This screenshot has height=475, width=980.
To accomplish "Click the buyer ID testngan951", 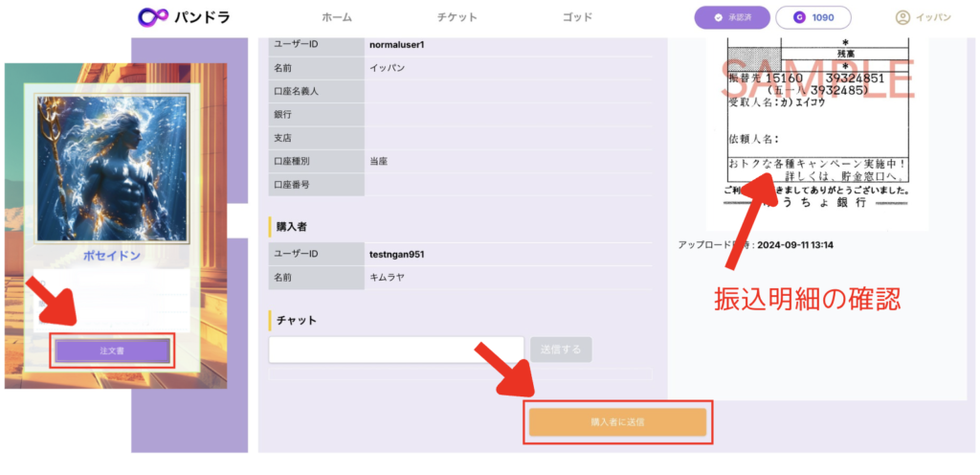I will (x=397, y=254).
